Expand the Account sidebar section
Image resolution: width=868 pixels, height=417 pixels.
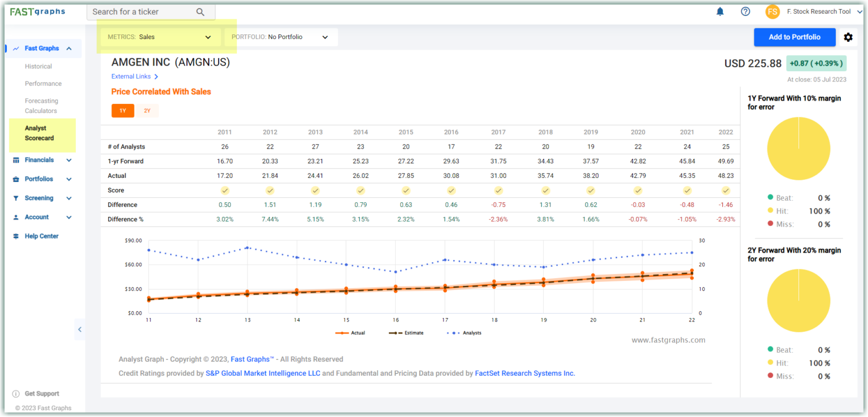69,218
